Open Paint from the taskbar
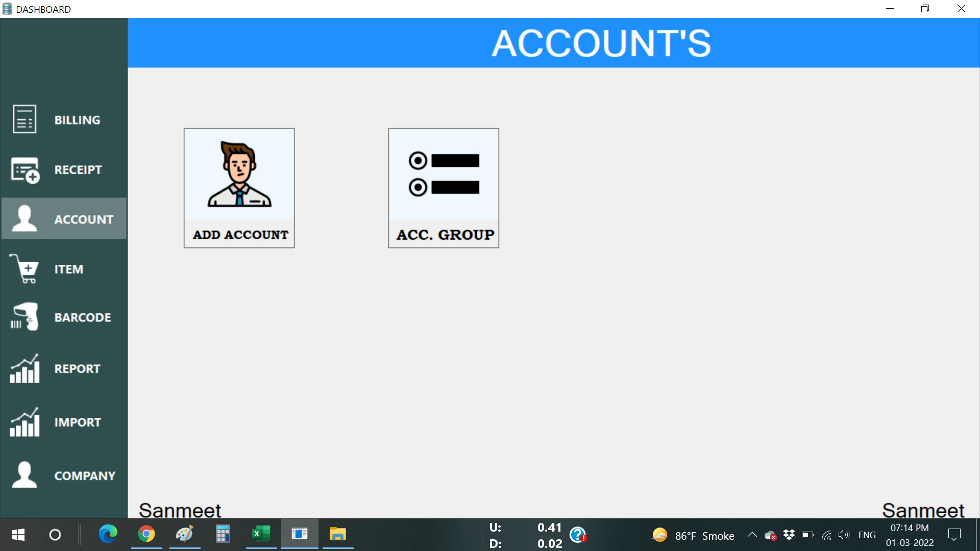 coord(184,534)
